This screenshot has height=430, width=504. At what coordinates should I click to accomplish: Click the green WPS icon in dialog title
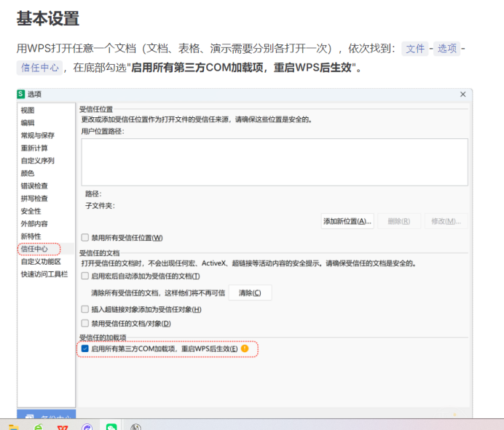coord(22,95)
